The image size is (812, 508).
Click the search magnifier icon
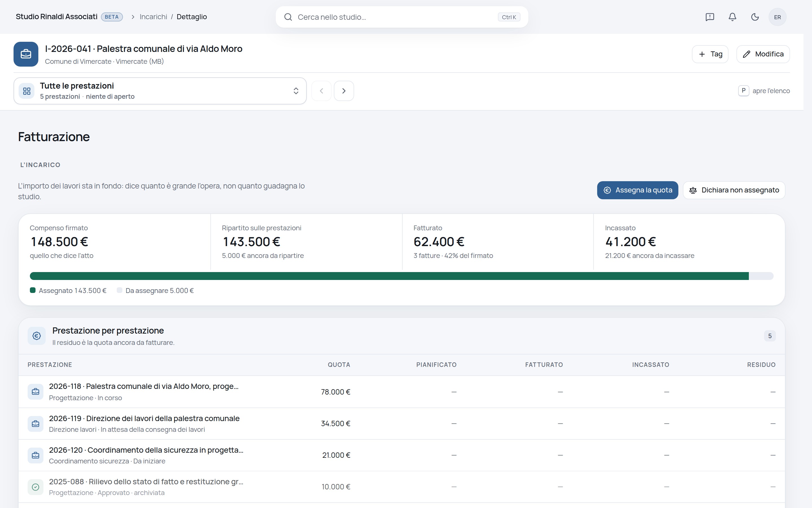288,17
